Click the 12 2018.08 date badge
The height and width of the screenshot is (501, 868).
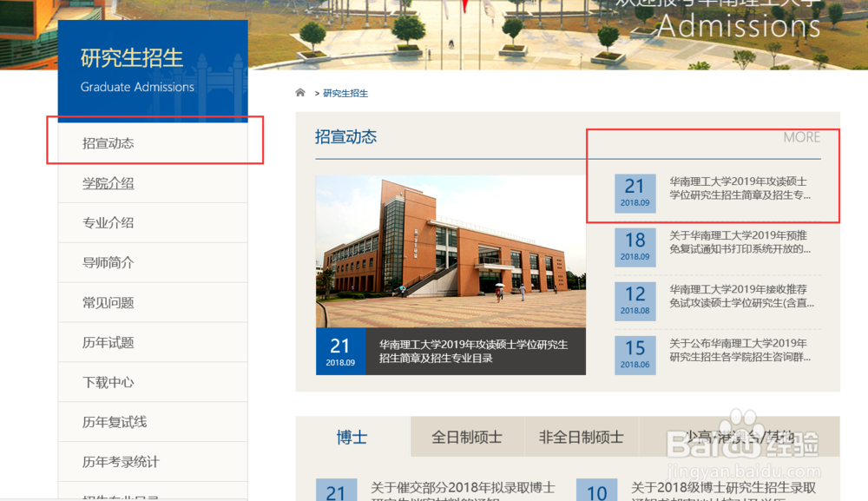coord(635,301)
